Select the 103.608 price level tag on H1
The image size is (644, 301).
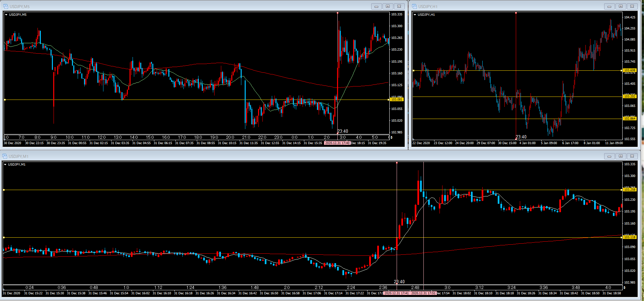click(x=629, y=70)
